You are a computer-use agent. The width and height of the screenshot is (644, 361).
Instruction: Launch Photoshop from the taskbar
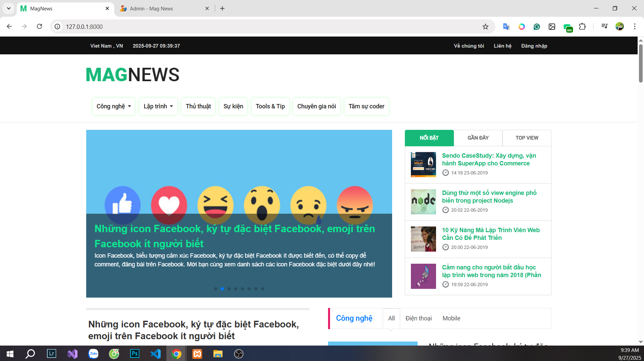pyautogui.click(x=135, y=354)
